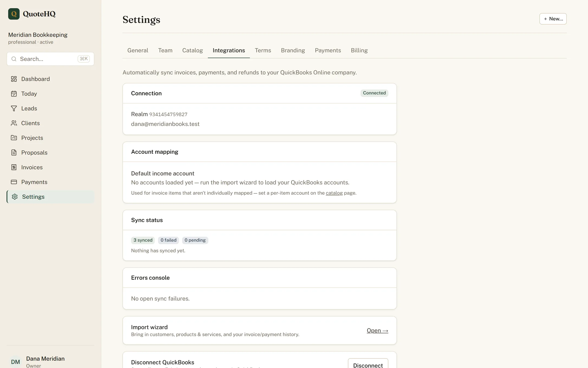Image resolution: width=588 pixels, height=368 pixels.
Task: Click the Payments card icon
Action: tap(14, 182)
